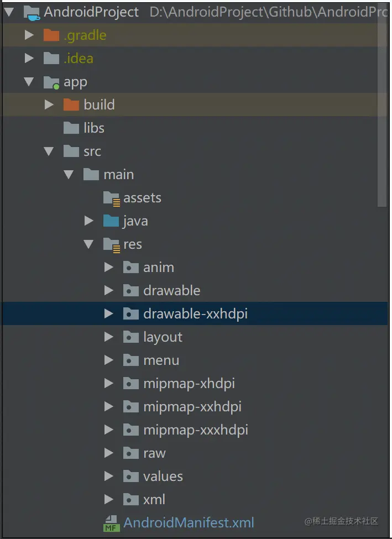Viewport: 392px width, 539px height.
Task: Click the values folder icon
Action: tap(131, 476)
